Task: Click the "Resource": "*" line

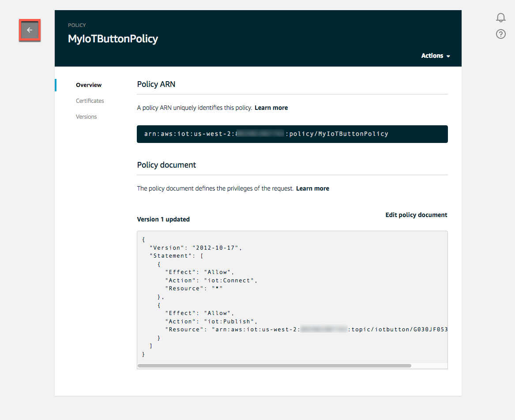Action: click(194, 289)
